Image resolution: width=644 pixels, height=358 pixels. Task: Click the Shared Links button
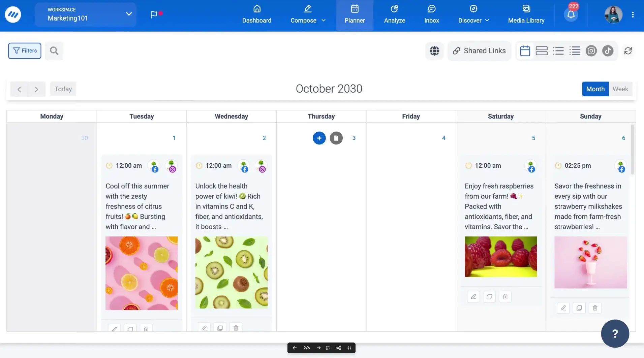(479, 51)
